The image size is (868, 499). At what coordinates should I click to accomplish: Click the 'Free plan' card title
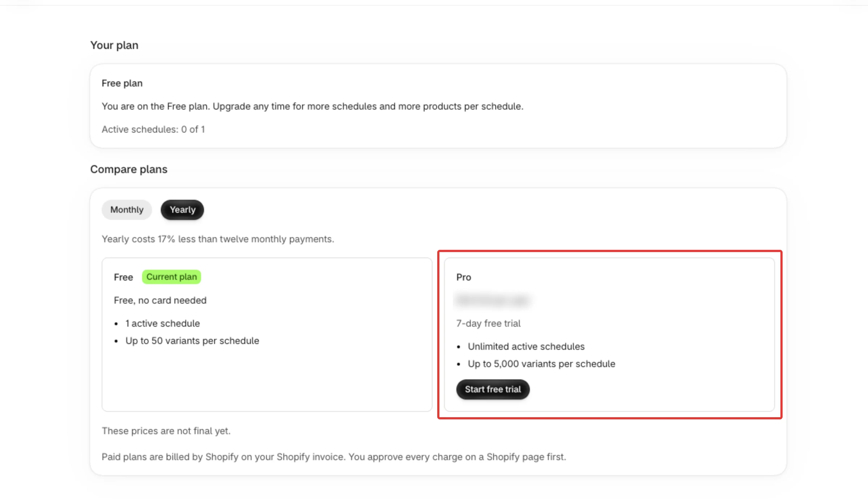(122, 83)
